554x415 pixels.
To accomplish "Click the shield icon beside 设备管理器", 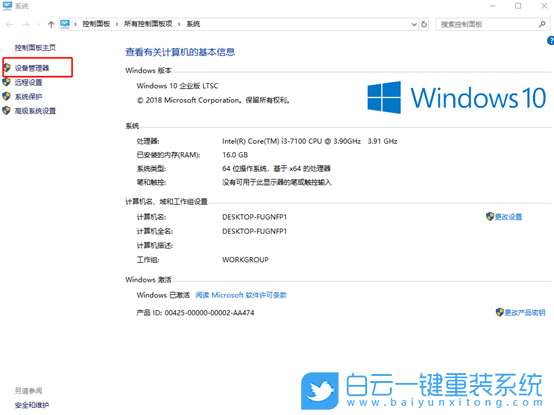I will coord(6,67).
